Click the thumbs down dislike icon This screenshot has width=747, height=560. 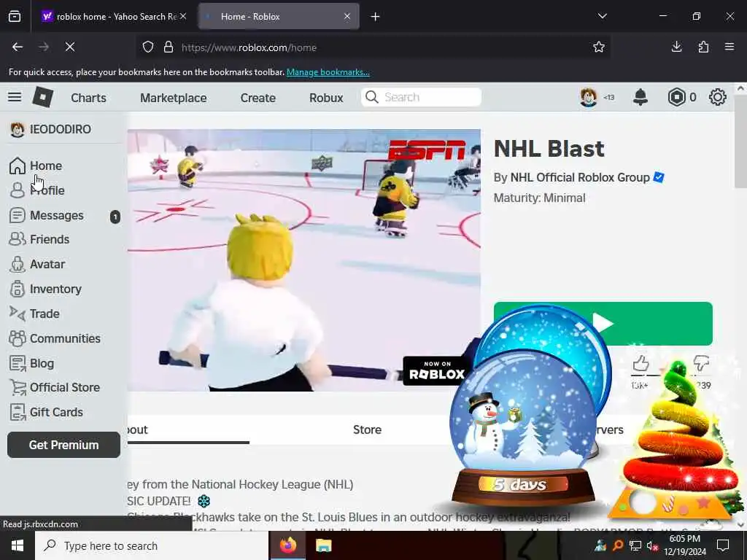click(x=701, y=363)
